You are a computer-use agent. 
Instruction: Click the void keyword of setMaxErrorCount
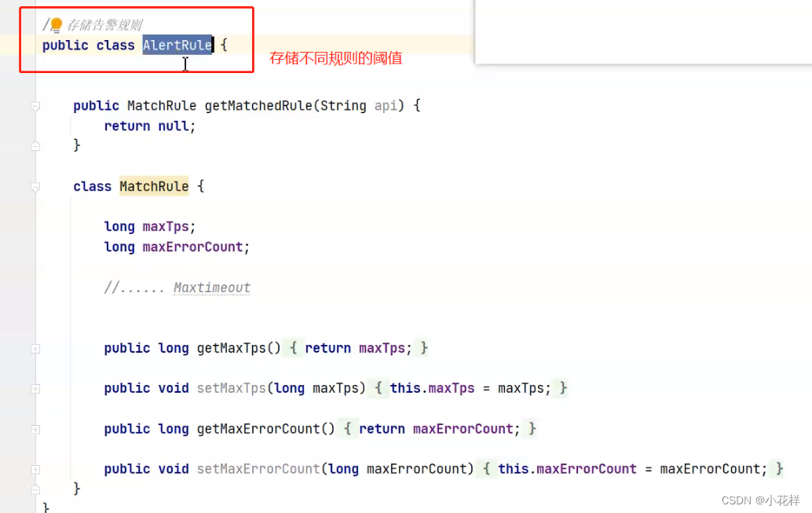pos(173,469)
